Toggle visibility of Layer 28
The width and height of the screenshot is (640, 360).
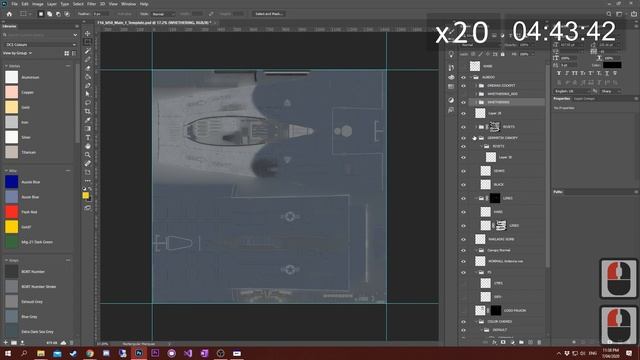[463, 113]
